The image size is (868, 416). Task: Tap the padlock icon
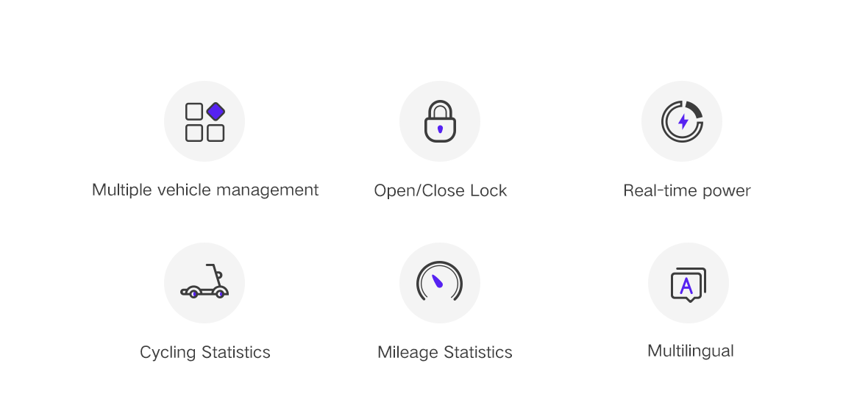440,121
